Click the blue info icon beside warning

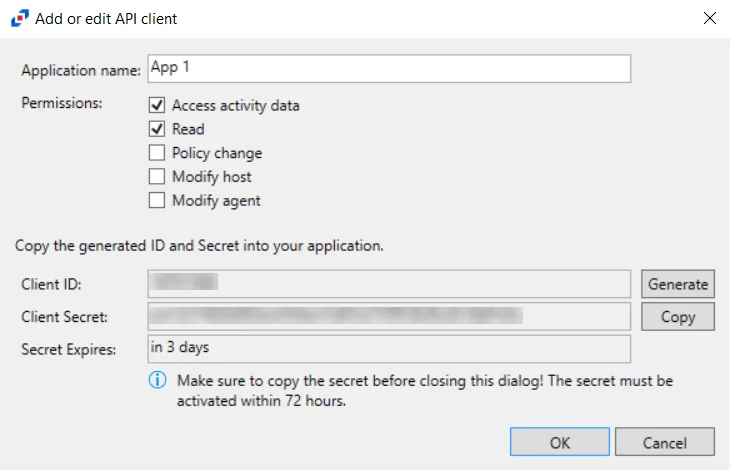coord(157,380)
